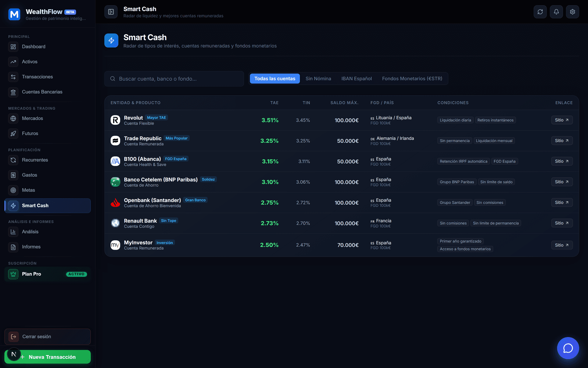The width and height of the screenshot is (588, 368).
Task: Click the Mercados globe icon
Action: pos(13,118)
